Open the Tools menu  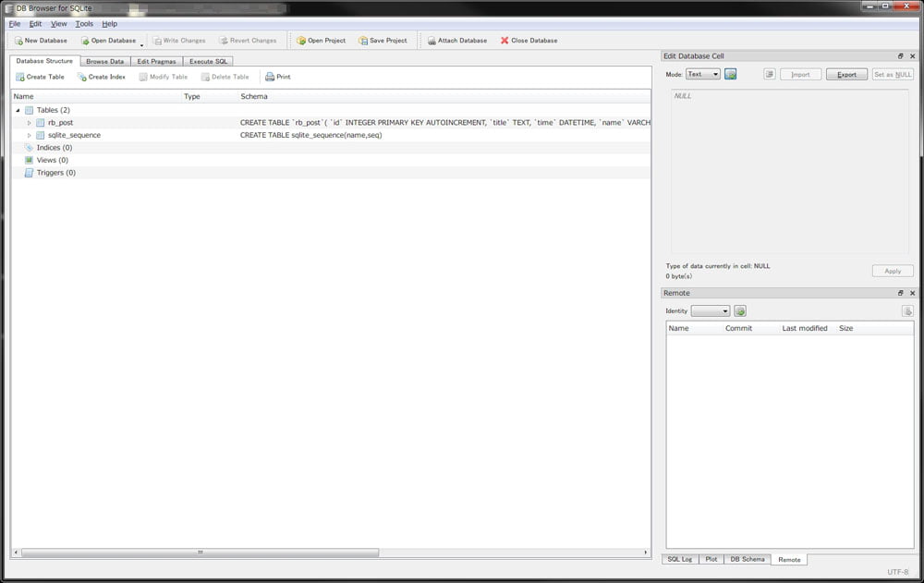click(x=84, y=24)
